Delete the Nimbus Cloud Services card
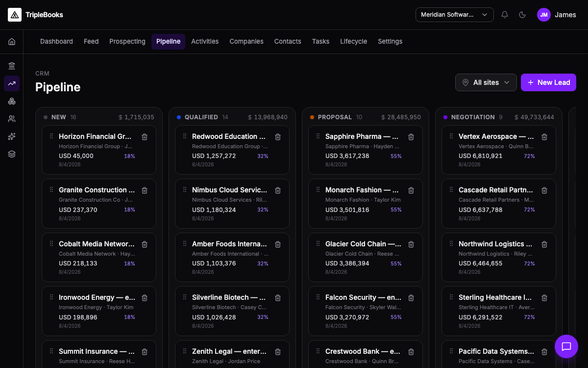588x368 pixels. point(278,190)
